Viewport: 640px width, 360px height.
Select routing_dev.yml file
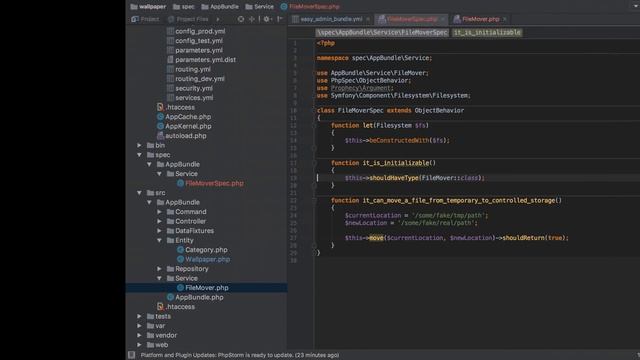200,79
